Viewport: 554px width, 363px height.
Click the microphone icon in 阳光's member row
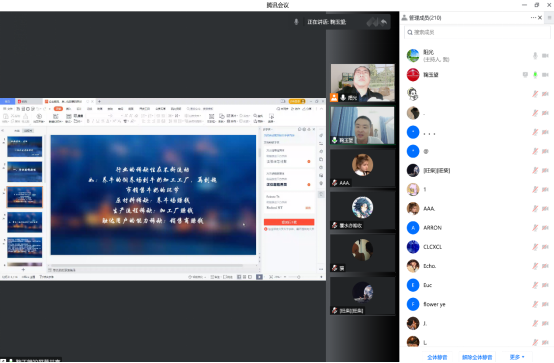pyautogui.click(x=535, y=55)
